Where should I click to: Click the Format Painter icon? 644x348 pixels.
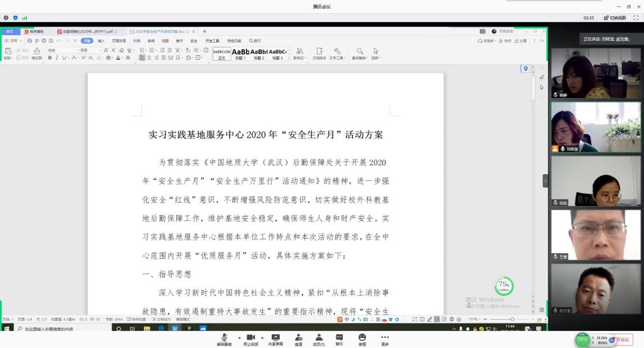(36, 52)
